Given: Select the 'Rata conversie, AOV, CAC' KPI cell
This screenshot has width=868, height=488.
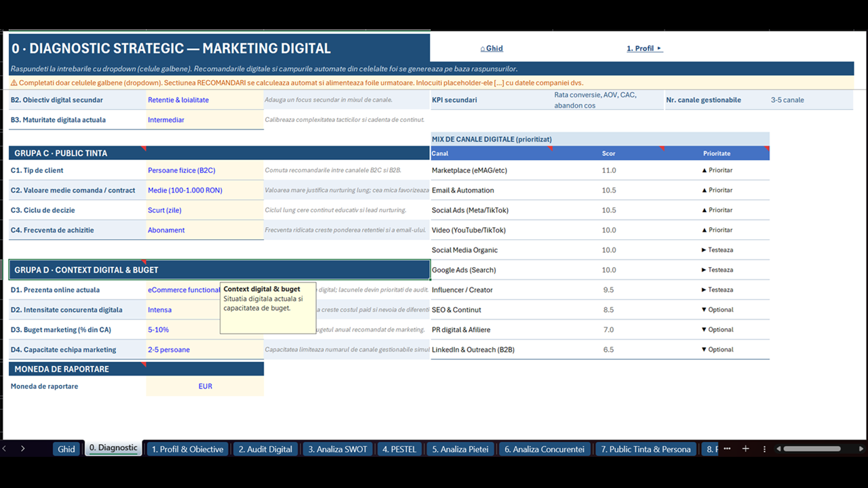Looking at the screenshot, I should (x=608, y=100).
